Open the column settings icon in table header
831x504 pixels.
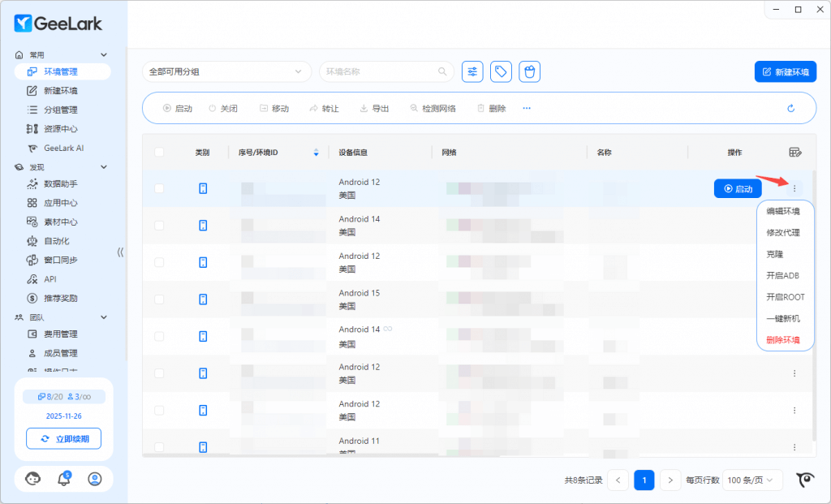click(x=795, y=152)
